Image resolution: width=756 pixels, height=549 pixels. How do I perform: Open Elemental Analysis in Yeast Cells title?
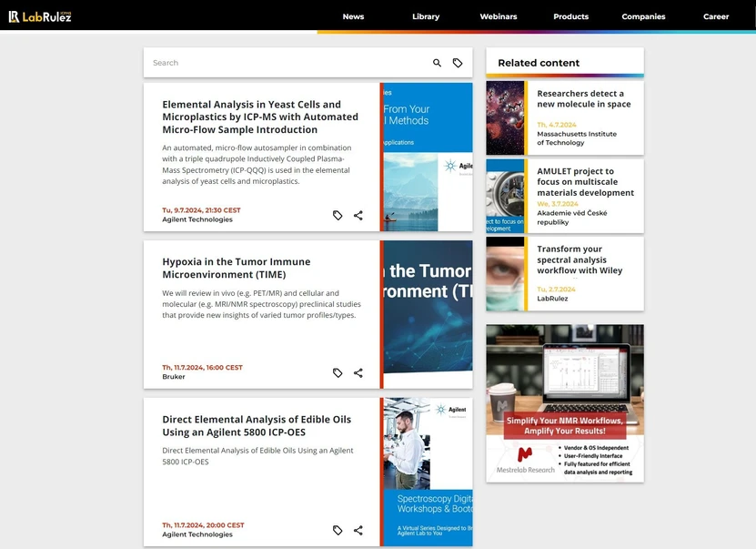tap(260, 117)
